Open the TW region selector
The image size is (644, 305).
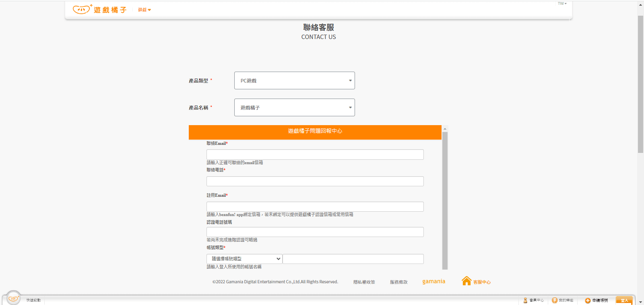click(562, 4)
